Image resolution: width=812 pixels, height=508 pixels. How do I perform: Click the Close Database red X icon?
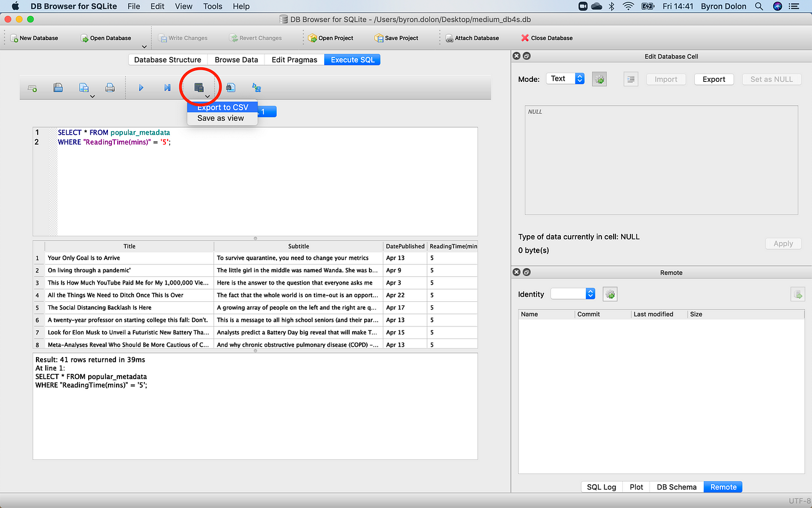[525, 38]
